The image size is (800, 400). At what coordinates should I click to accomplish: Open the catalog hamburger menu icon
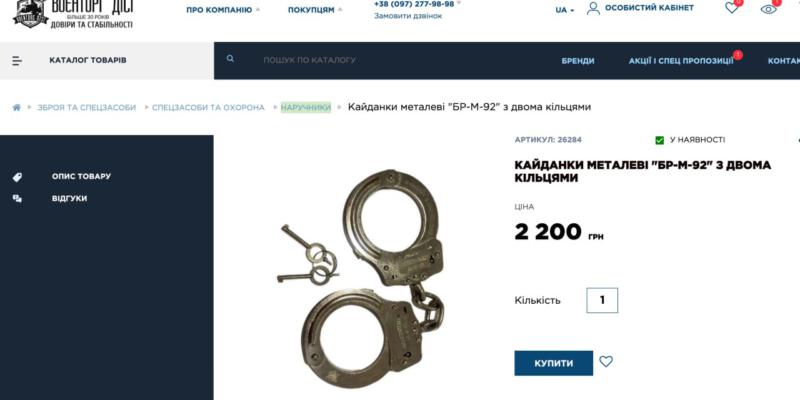click(17, 61)
